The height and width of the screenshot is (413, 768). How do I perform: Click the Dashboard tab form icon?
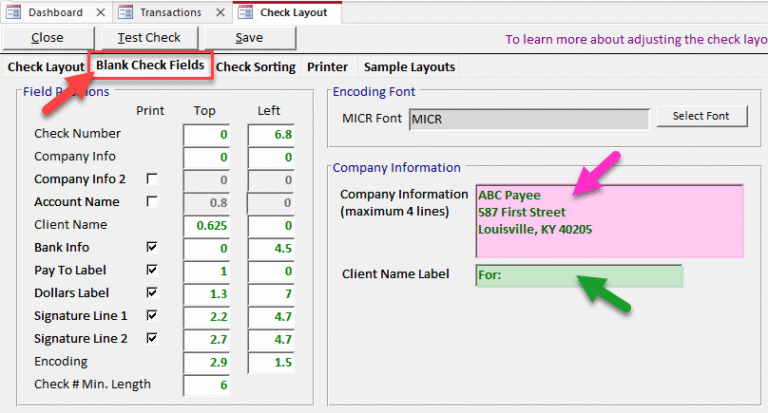coord(13,12)
